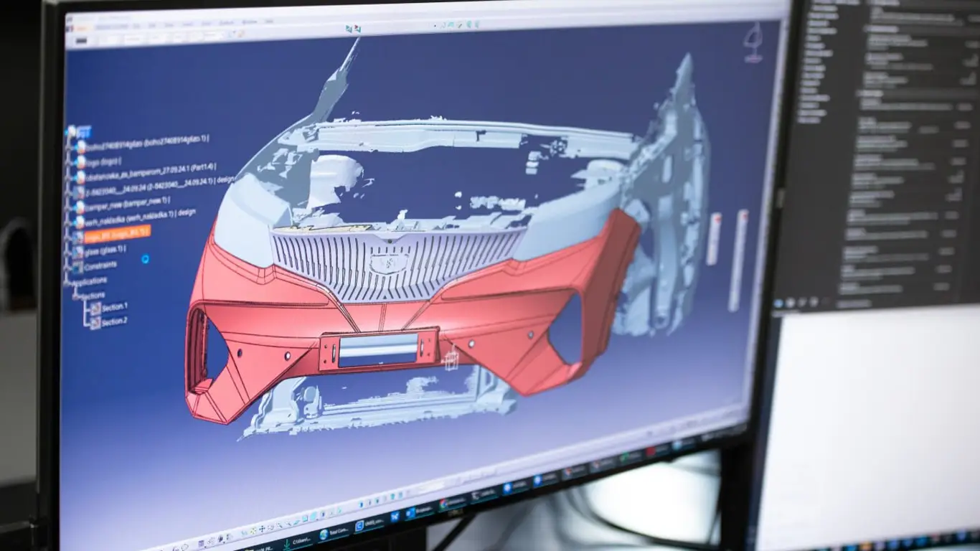
Task: Click the Section.1 icon in the specification tree
Action: point(95,309)
